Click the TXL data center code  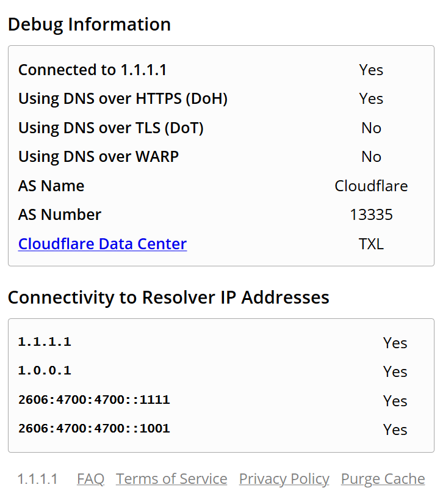point(371,244)
